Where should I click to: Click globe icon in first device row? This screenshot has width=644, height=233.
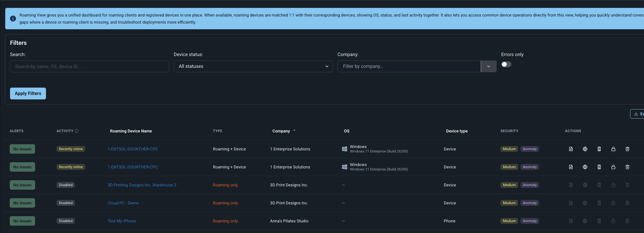[x=585, y=149]
